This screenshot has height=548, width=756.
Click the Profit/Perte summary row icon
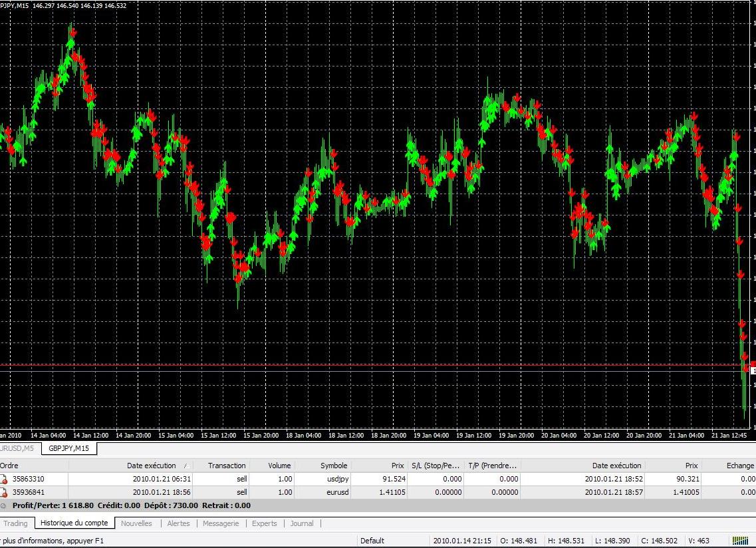point(4,505)
